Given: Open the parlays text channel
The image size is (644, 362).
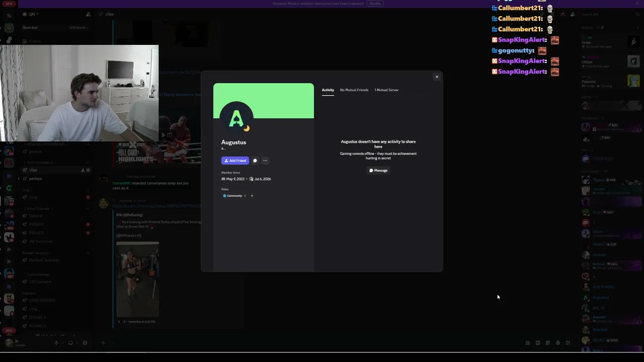Looking at the screenshot, I should [55, 178].
